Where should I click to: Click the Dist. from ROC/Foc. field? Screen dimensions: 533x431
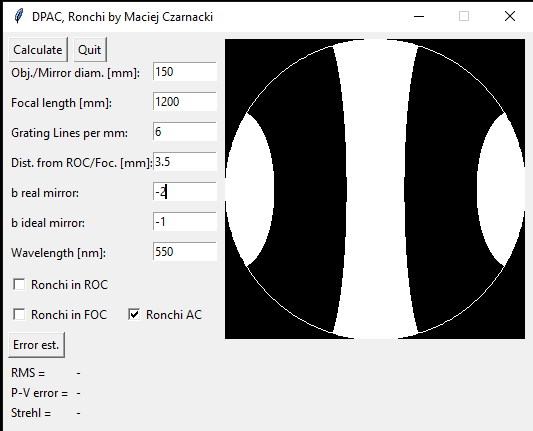coord(185,162)
